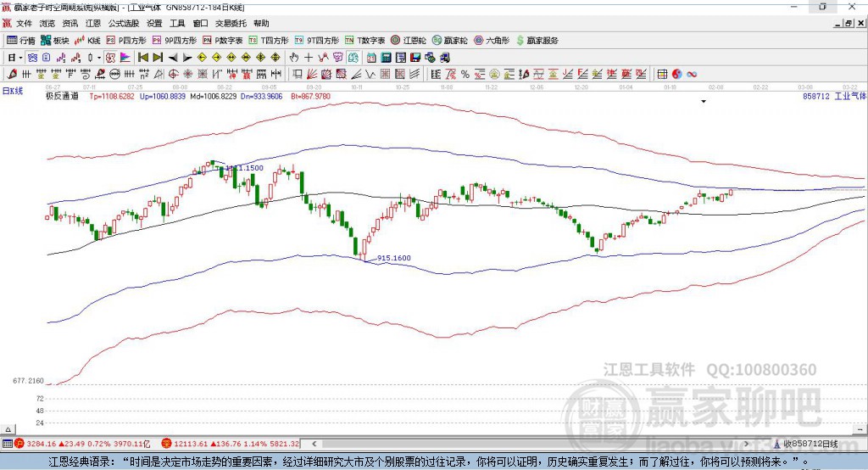
Task: Switch to K线 chart view
Action: [x=87, y=41]
